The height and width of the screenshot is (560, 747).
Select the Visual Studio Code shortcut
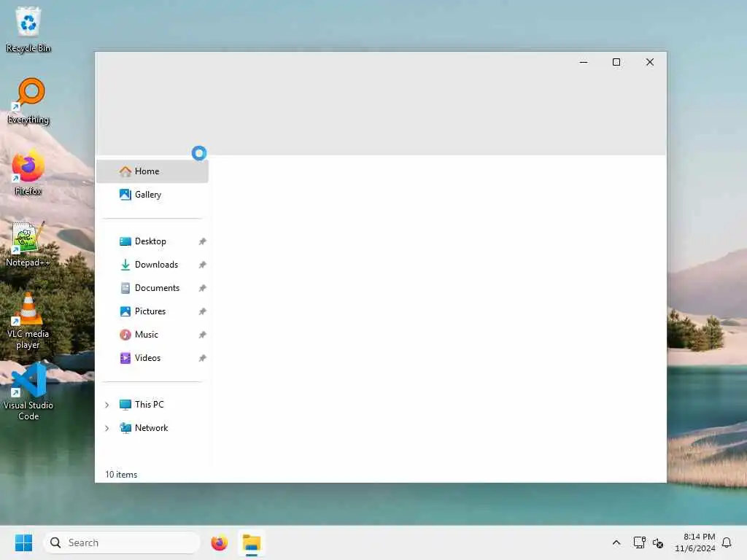(28, 392)
